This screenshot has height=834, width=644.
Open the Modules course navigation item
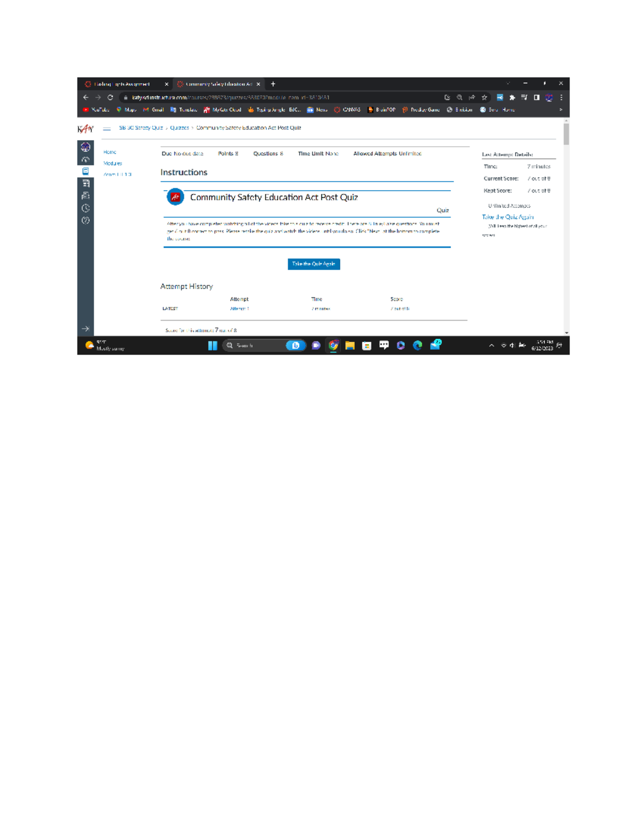113,163
